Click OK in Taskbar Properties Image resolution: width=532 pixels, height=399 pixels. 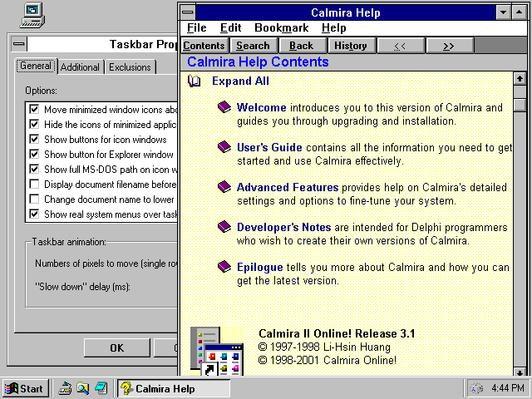[116, 347]
